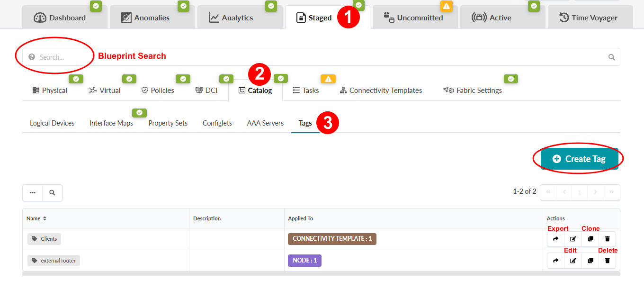The image size is (644, 281).
Task: Open the Time Voyager tab
Action: 590,18
